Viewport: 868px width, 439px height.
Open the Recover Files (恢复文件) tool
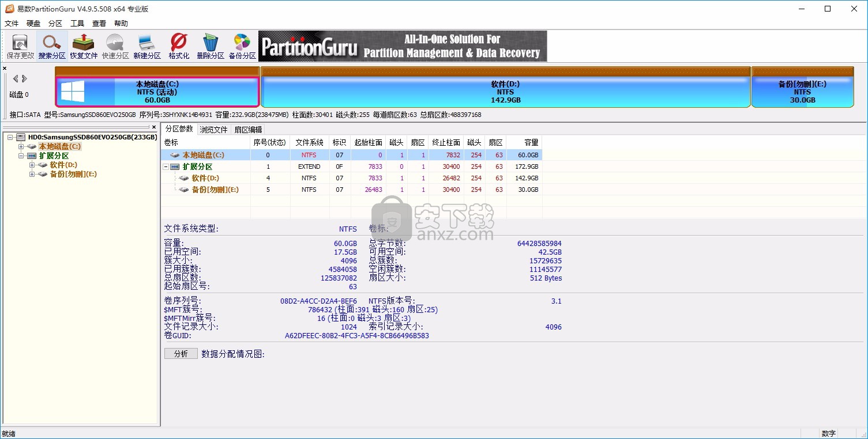tap(84, 46)
